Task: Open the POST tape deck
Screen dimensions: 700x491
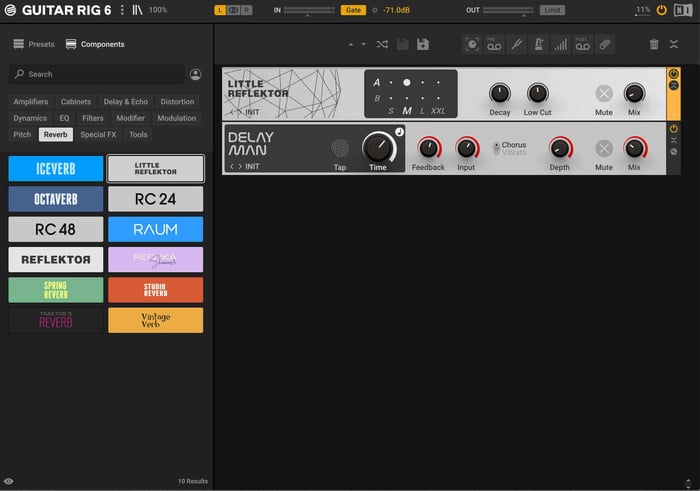Action: [x=583, y=44]
